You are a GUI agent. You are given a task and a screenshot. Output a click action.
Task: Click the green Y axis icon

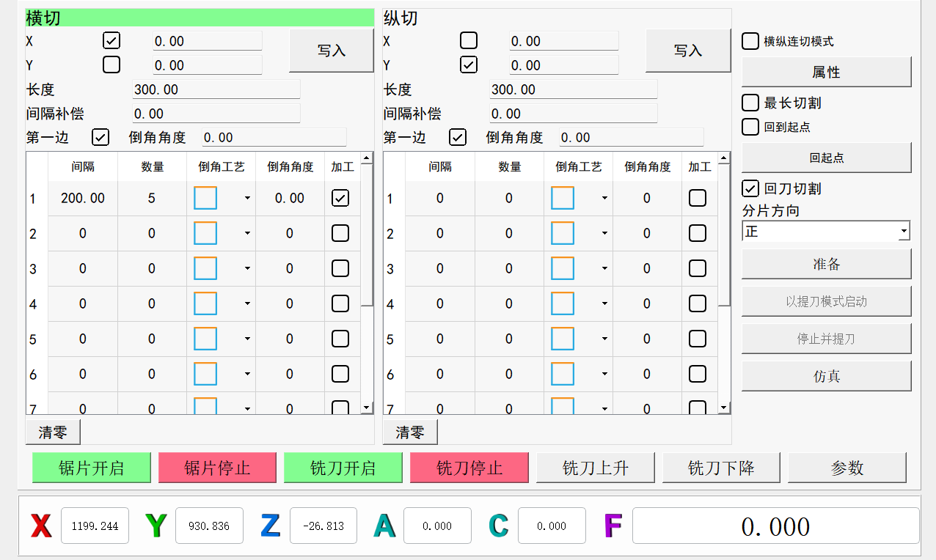point(156,526)
